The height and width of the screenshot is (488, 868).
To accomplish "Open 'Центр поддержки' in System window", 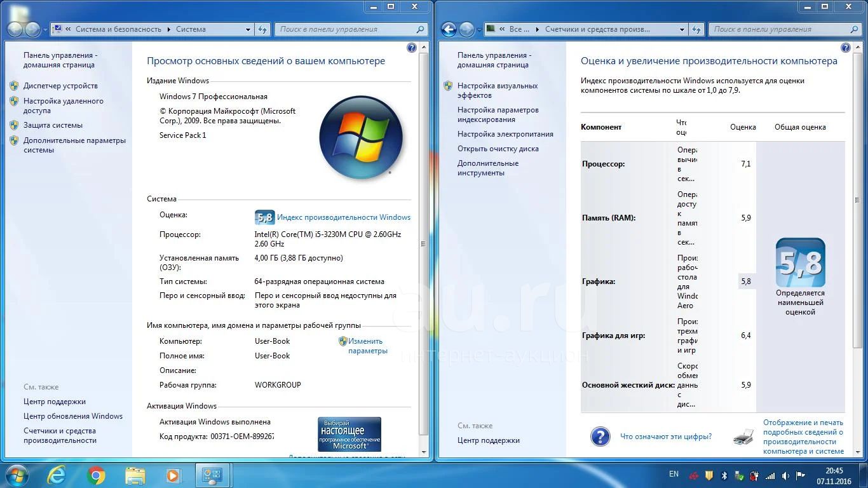I will click(x=55, y=402).
